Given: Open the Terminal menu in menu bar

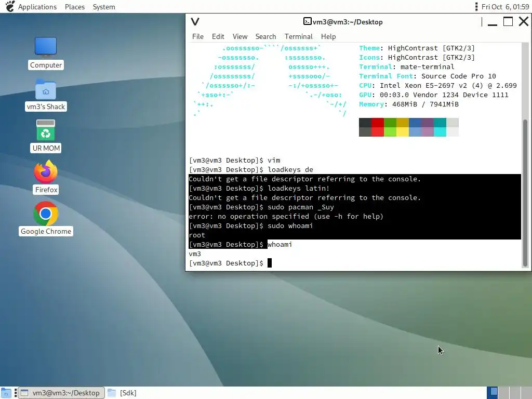Looking at the screenshot, I should coord(298,36).
